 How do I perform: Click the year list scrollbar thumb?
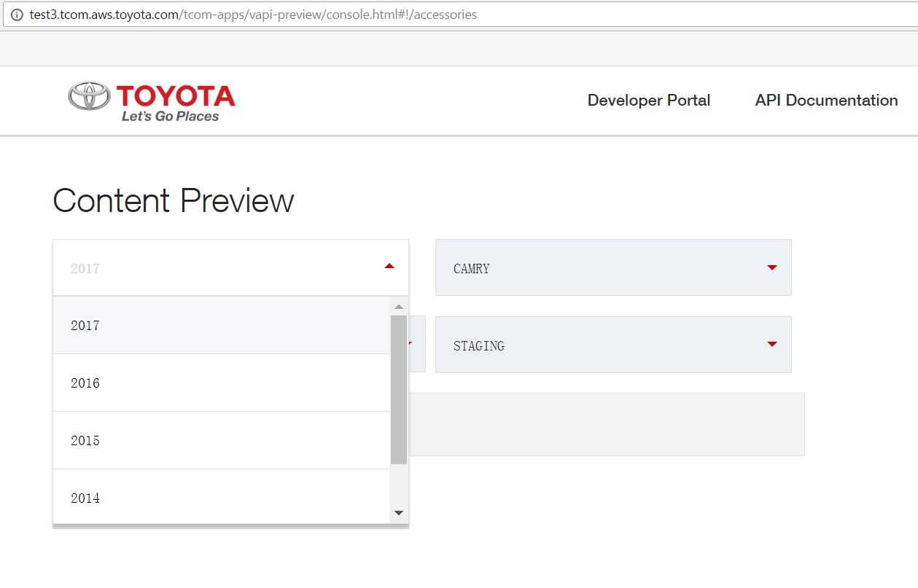399,390
